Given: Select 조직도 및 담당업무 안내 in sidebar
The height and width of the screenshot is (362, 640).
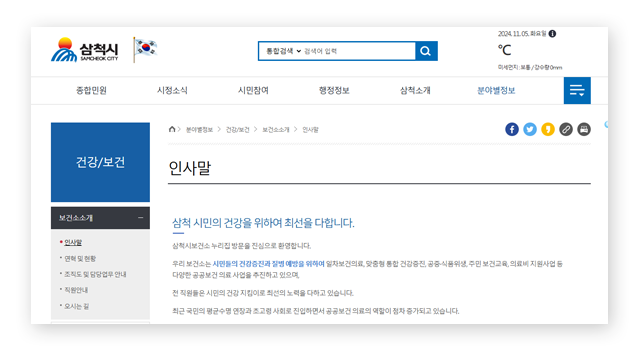Looking at the screenshot, I should point(95,274).
